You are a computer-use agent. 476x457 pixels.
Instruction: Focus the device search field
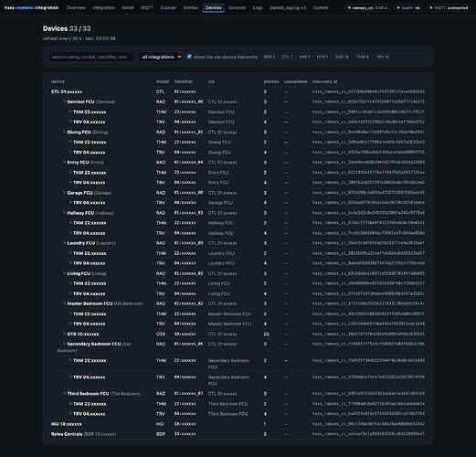pyautogui.click(x=91, y=57)
